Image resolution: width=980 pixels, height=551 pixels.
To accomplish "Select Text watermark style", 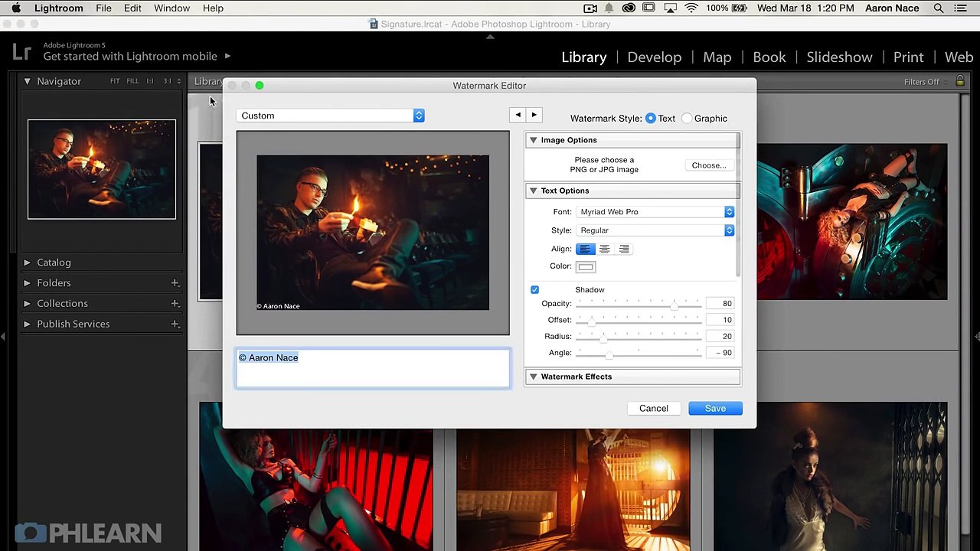I will tap(651, 119).
